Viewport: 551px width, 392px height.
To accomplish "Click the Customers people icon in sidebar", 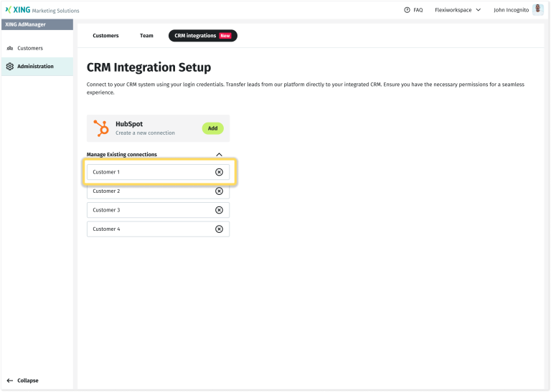I will click(x=10, y=48).
